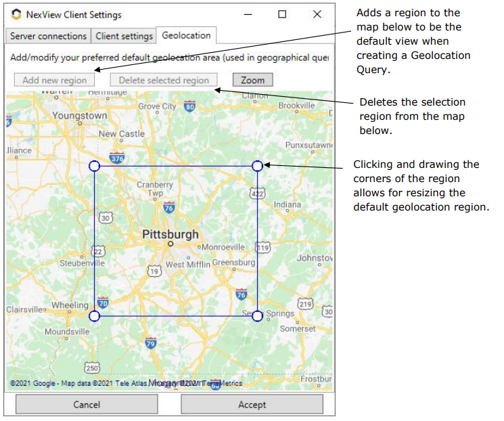Click the Pittsburgh label on the map

click(170, 234)
